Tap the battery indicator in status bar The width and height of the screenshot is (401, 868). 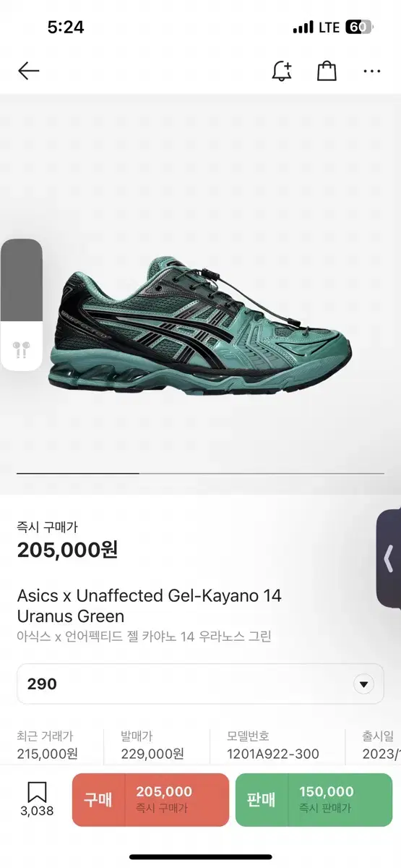(x=358, y=27)
